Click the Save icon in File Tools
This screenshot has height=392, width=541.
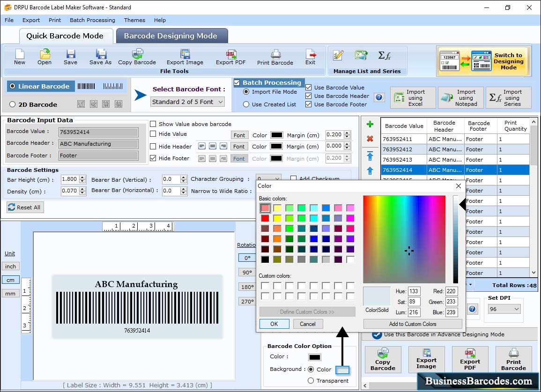click(x=70, y=57)
